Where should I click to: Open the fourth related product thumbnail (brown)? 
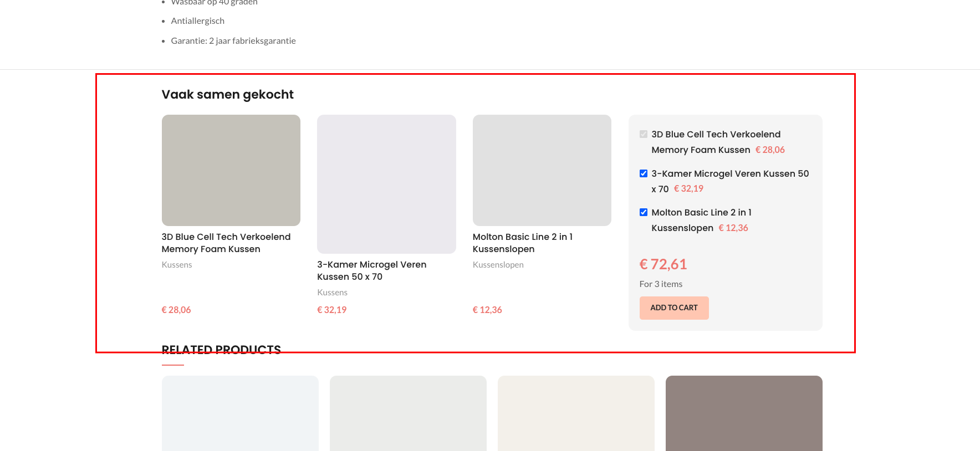(x=744, y=413)
